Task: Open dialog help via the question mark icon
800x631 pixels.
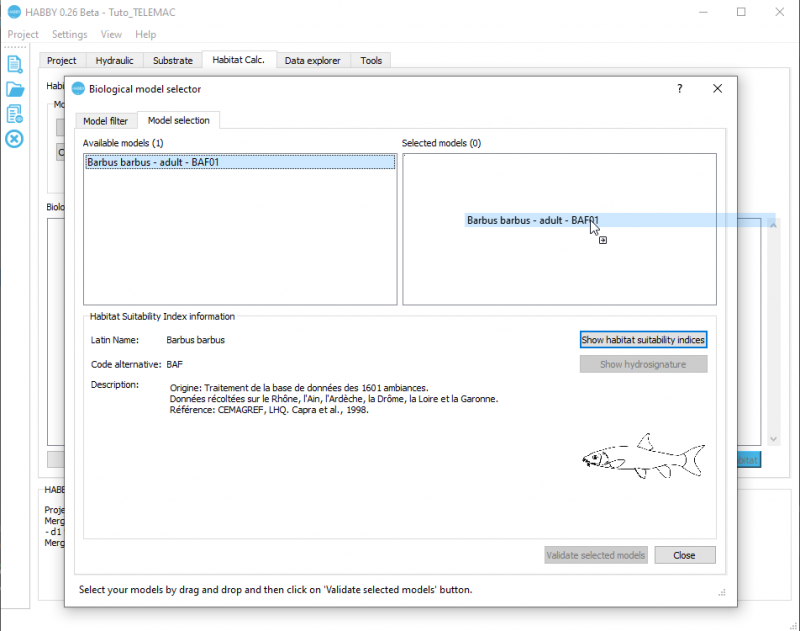Action: 679,88
